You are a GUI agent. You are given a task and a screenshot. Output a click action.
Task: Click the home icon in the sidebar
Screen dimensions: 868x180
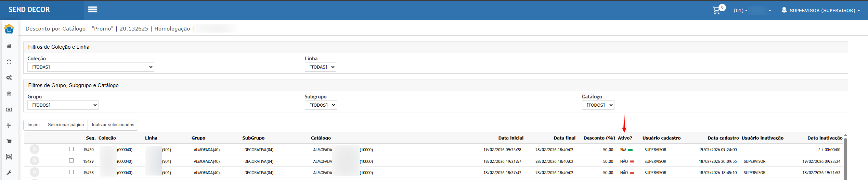pos(9,46)
